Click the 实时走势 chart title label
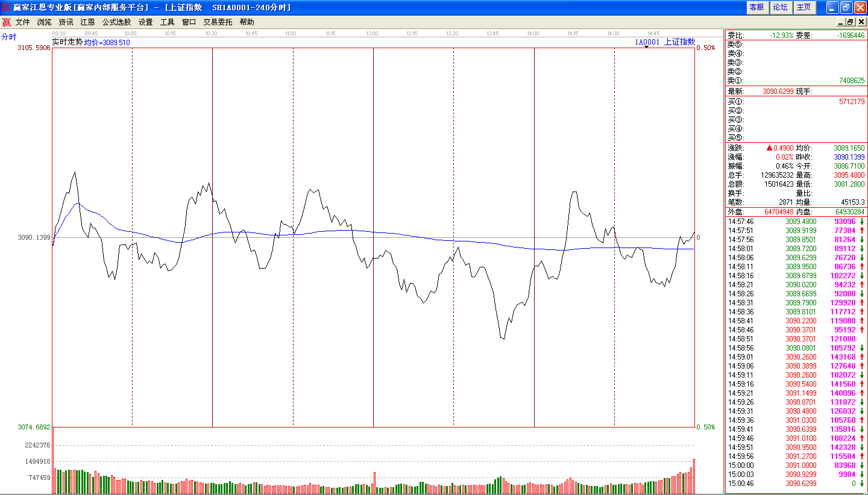This screenshot has height=495, width=868. click(67, 42)
